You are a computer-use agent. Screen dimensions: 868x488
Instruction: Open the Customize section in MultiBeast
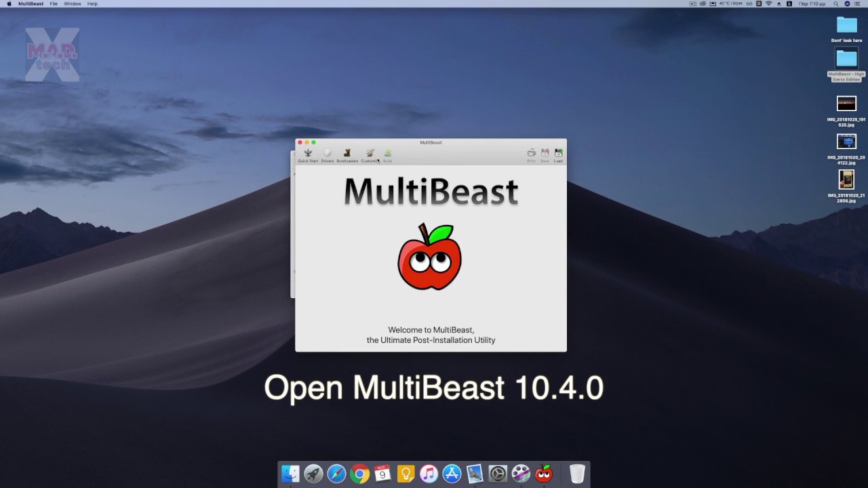(x=370, y=156)
